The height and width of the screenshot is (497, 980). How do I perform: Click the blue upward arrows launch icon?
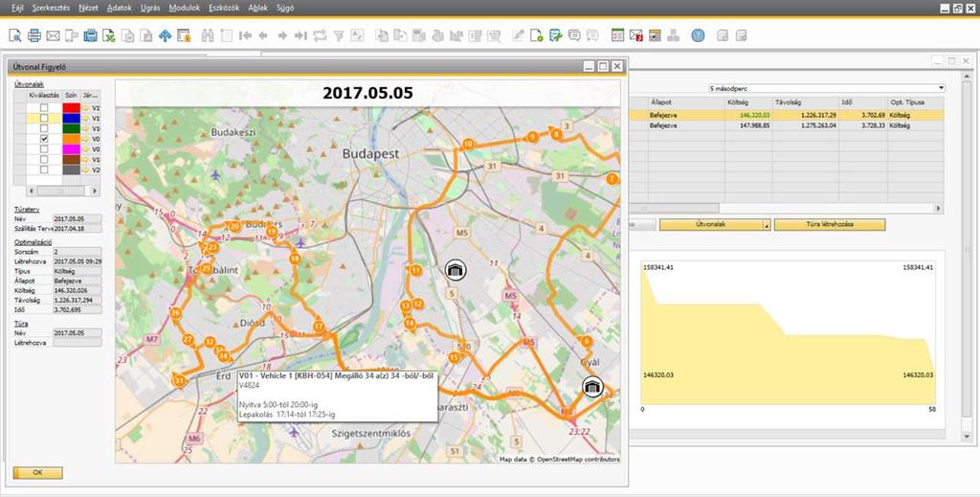click(x=165, y=35)
